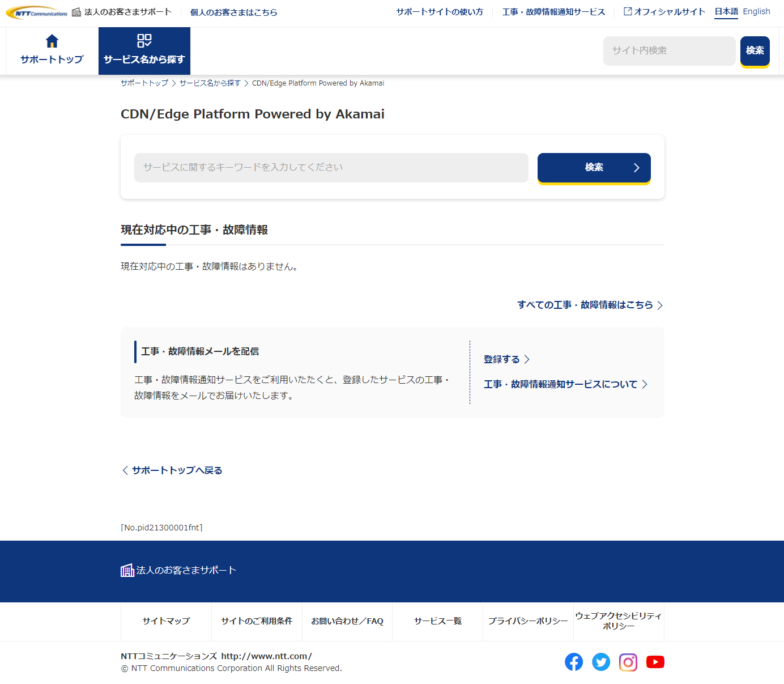Go back via サポートトップへ戻る link
The height and width of the screenshot is (684, 784).
177,470
